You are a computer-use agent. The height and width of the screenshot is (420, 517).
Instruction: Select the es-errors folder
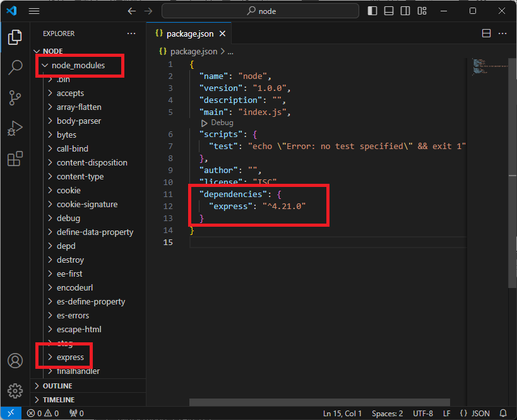click(x=73, y=315)
